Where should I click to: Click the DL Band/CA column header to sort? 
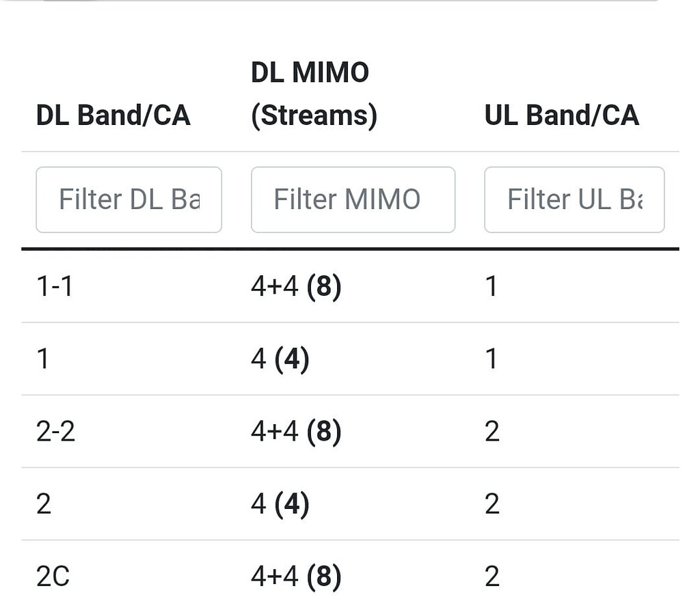click(x=113, y=115)
